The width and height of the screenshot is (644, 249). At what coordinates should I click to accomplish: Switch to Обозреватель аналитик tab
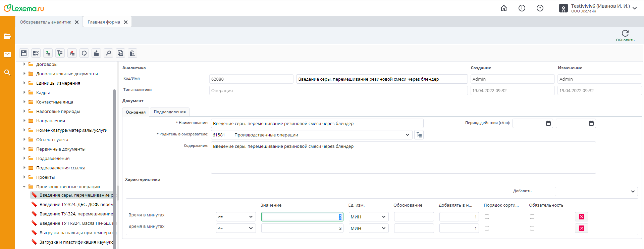(x=45, y=22)
